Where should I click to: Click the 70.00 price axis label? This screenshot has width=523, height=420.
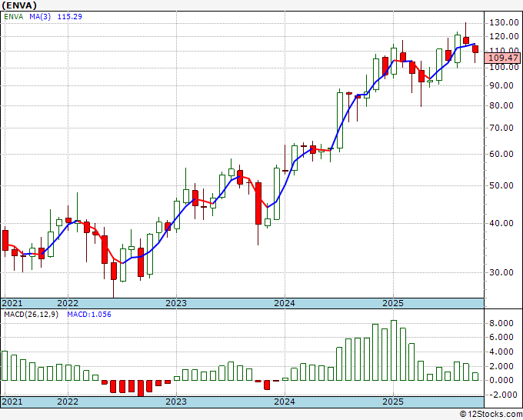[x=501, y=128]
